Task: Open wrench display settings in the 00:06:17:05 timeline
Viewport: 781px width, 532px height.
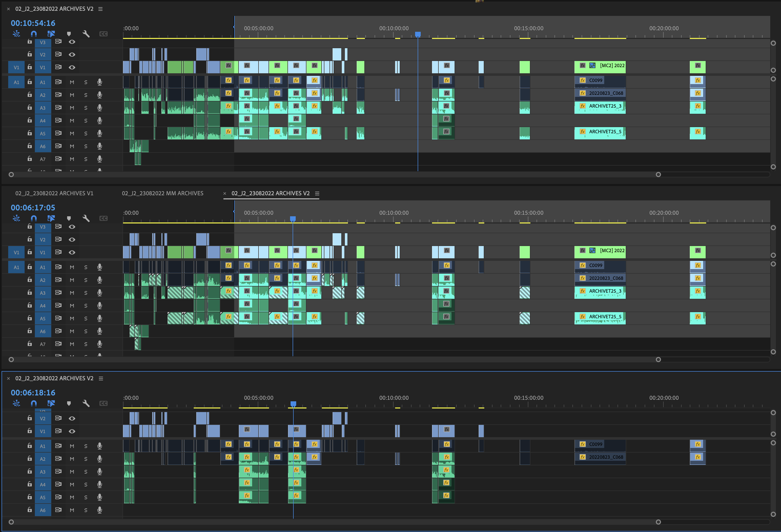Action: [x=86, y=218]
